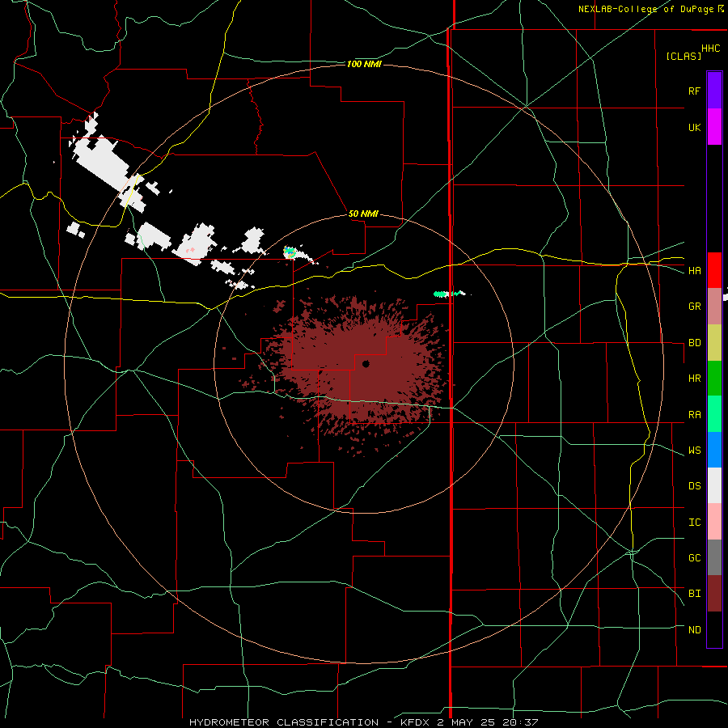The height and width of the screenshot is (728, 728).
Task: Click the BD legend label
Action: 694,343
